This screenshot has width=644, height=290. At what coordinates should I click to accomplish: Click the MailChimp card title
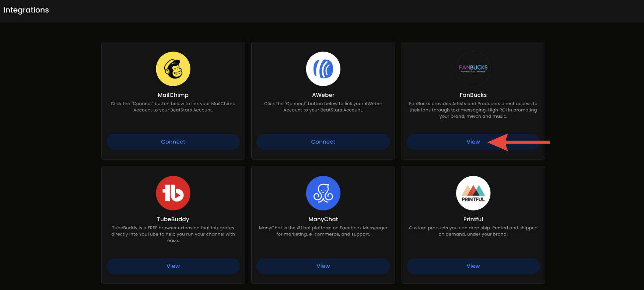[x=173, y=95]
